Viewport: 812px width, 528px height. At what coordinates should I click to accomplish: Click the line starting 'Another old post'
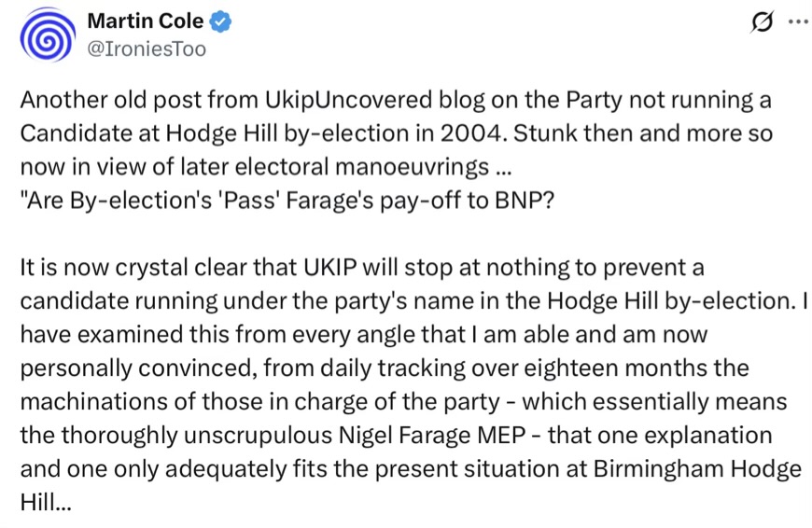(396, 101)
